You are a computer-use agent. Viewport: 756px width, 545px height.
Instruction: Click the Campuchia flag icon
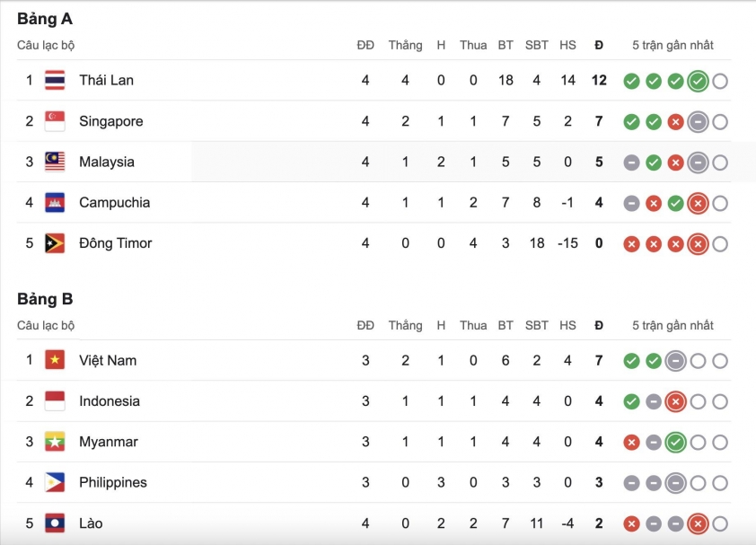pyautogui.click(x=55, y=203)
